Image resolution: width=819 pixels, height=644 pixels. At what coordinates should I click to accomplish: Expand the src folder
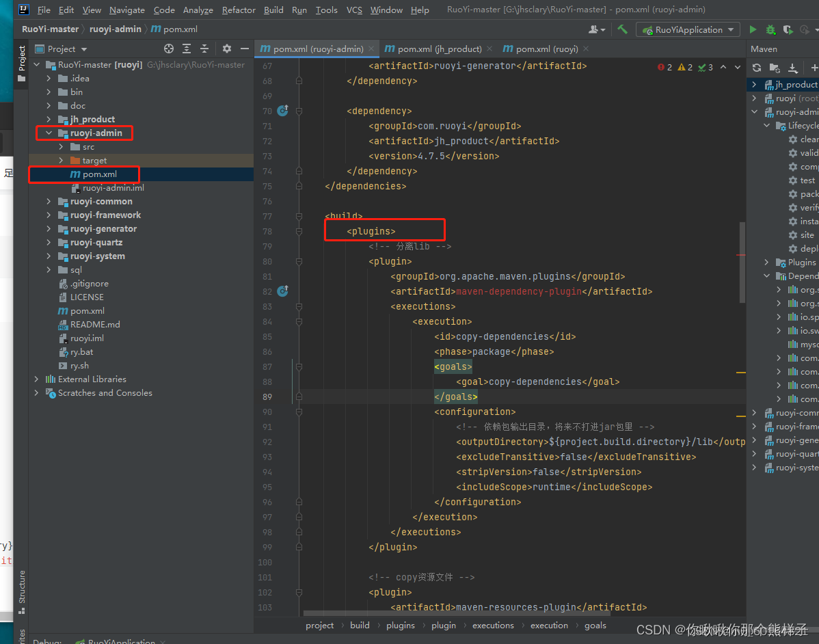coord(61,147)
